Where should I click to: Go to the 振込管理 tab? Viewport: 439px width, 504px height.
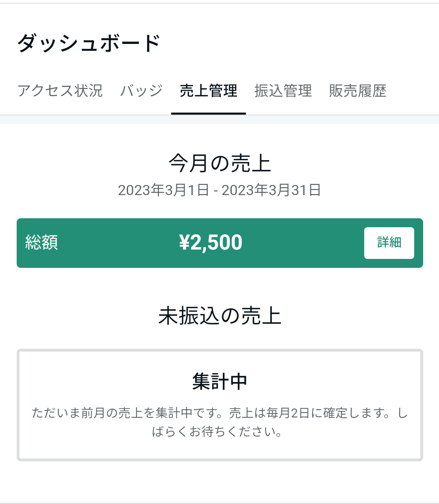(283, 91)
